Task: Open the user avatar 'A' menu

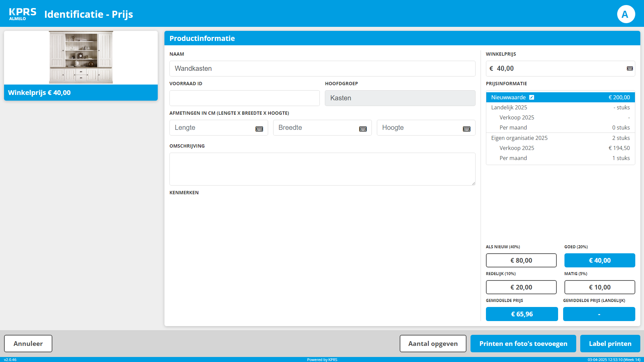Action: [x=626, y=14]
